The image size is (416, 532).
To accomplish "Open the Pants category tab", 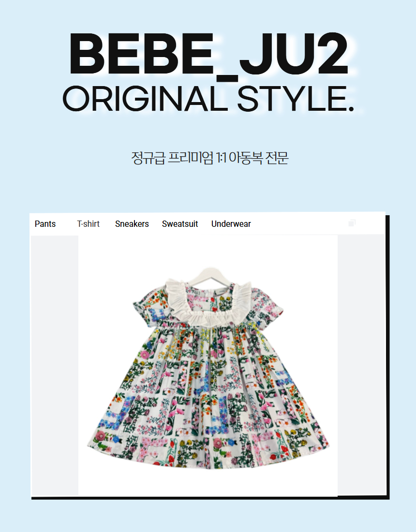I will click(x=45, y=224).
